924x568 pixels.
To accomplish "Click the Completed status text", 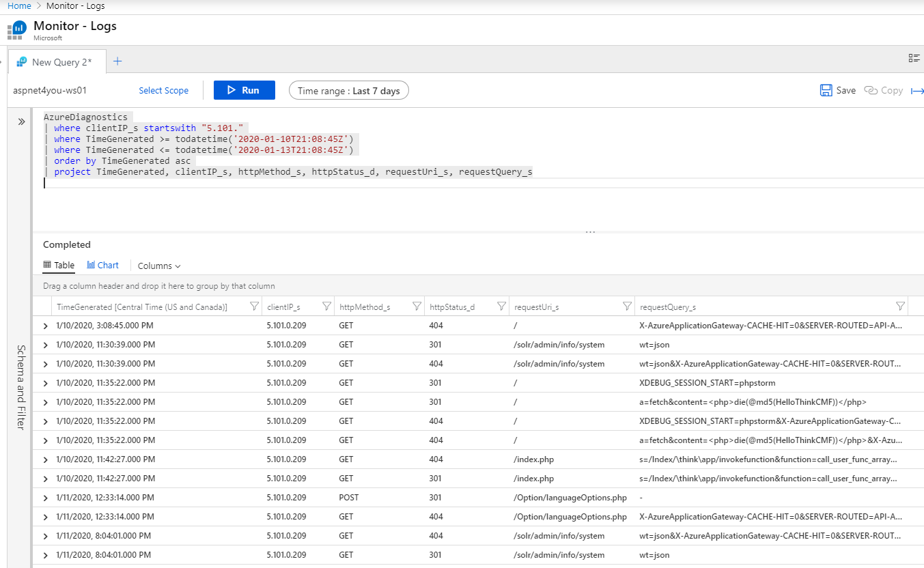I will point(67,244).
